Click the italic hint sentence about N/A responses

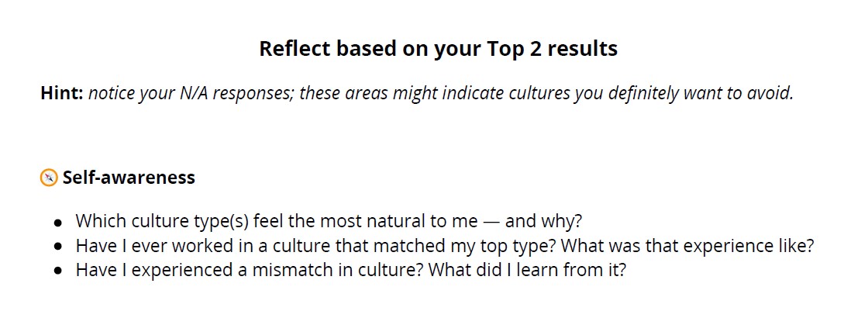point(441,94)
